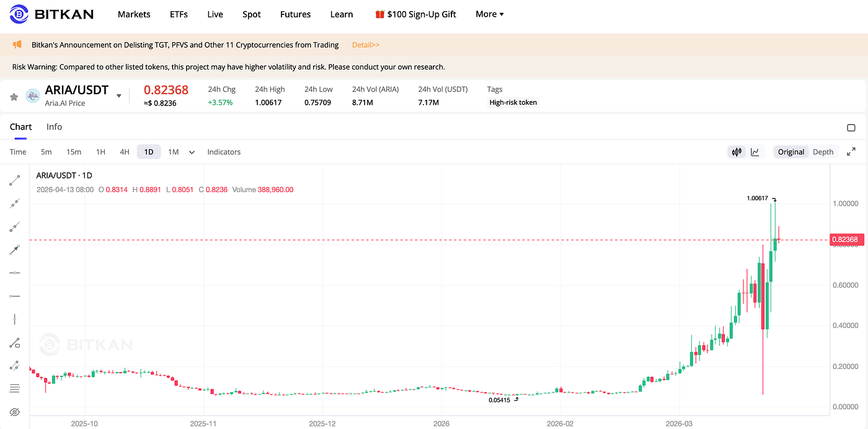
Task: Select the 15m interval
Action: coord(74,152)
